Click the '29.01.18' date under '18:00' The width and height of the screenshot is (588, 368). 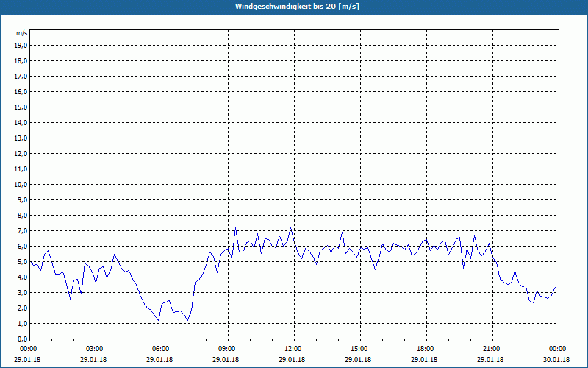tap(424, 360)
